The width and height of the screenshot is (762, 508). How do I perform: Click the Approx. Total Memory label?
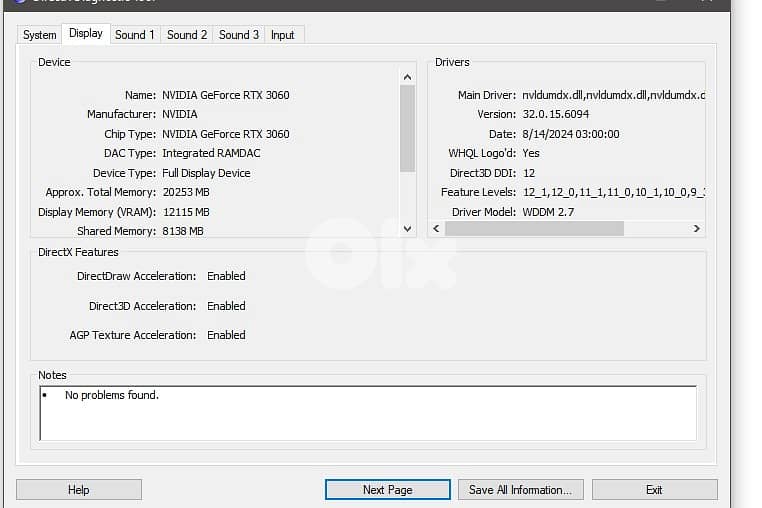tap(101, 192)
